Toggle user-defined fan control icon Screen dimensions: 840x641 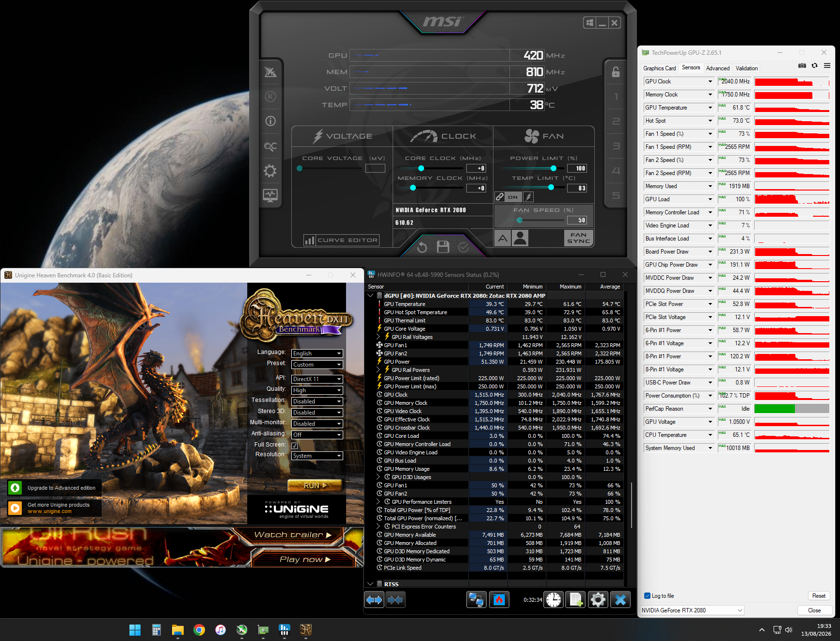coord(520,238)
